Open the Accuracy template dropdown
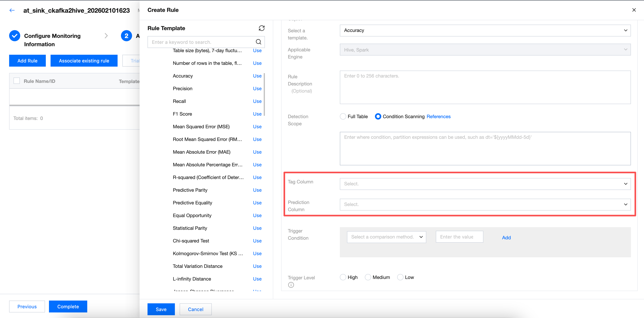644x318 pixels. point(485,31)
